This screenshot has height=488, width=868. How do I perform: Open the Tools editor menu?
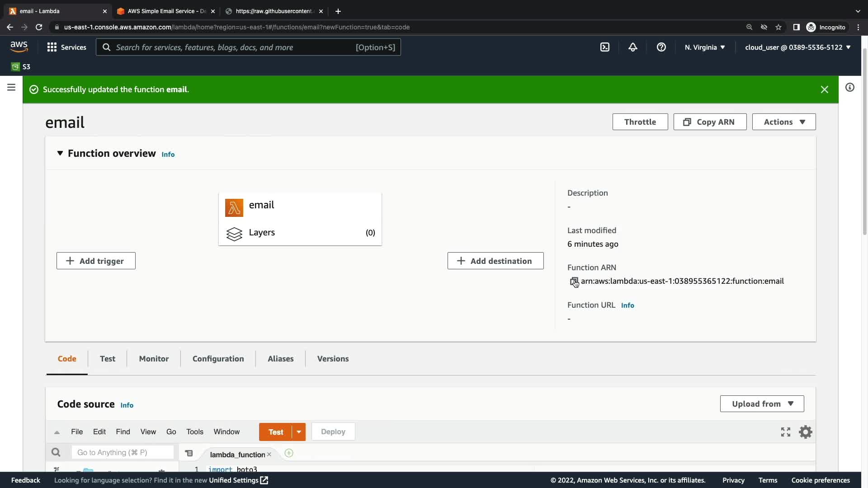(194, 432)
